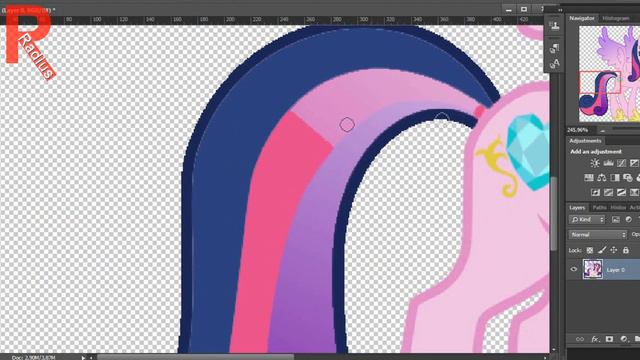Lock all layer attributes

626,250
